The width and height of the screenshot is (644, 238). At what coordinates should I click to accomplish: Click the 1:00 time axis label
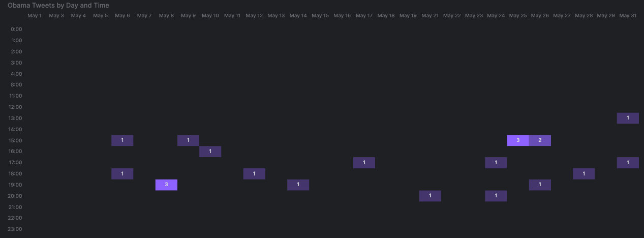(x=16, y=40)
